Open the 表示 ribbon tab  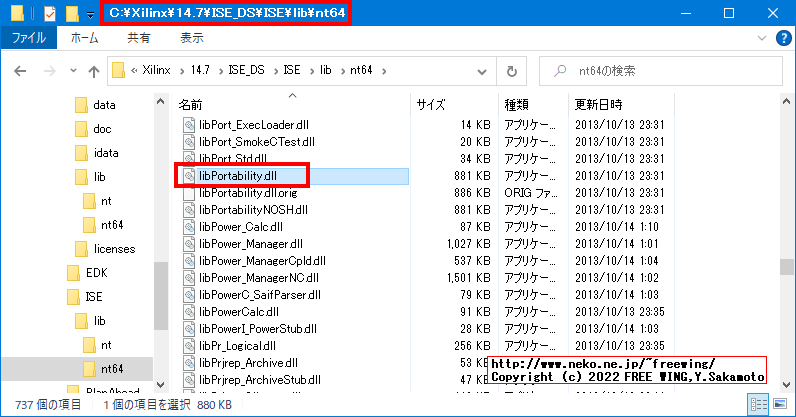tap(192, 38)
